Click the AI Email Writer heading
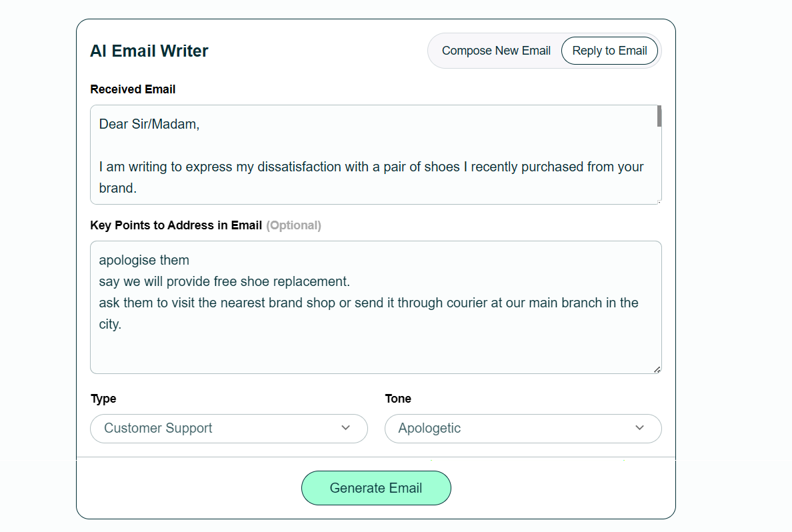The height and width of the screenshot is (532, 792). [x=149, y=50]
